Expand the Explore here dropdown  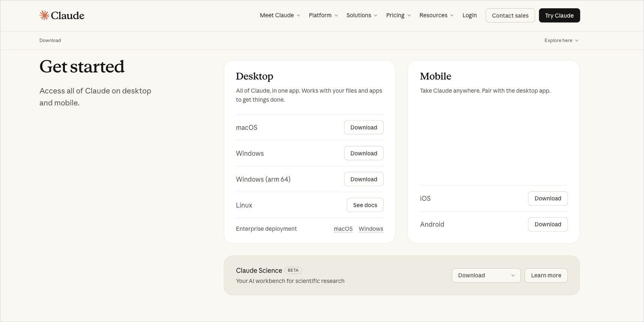point(561,41)
